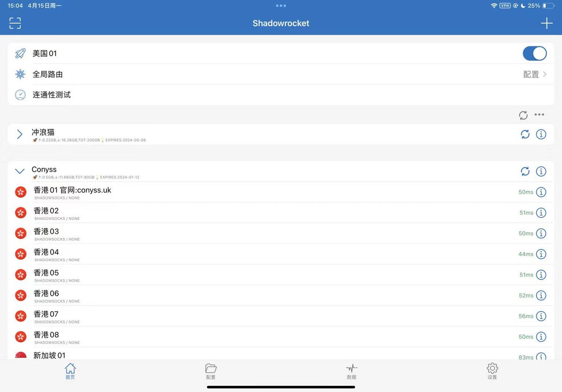Click Hong Kong flag icon of 香港 07
This screenshot has height=392, width=562.
pos(21,316)
